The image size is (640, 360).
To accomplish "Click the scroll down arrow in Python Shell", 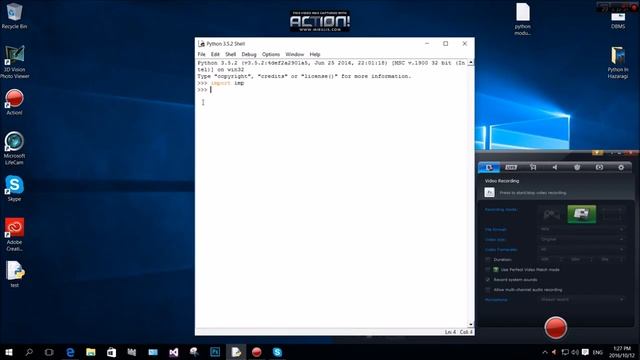I will [471, 324].
